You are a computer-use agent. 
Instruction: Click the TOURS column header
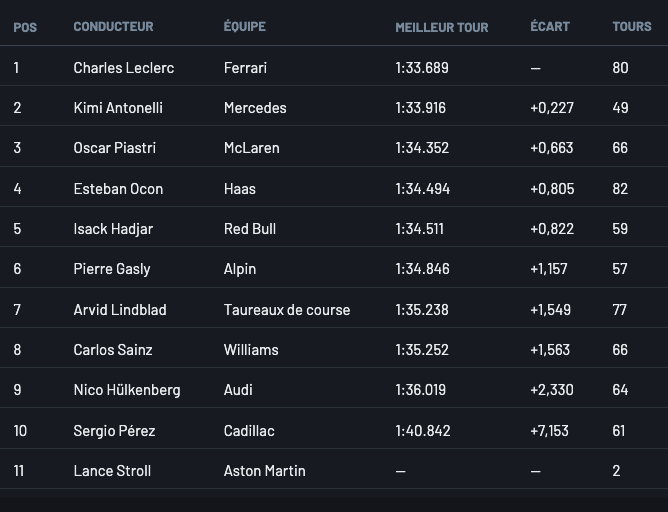632,27
